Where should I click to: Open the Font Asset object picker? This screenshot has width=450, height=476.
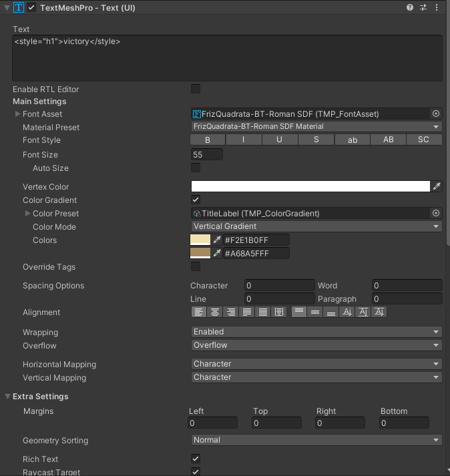point(436,114)
